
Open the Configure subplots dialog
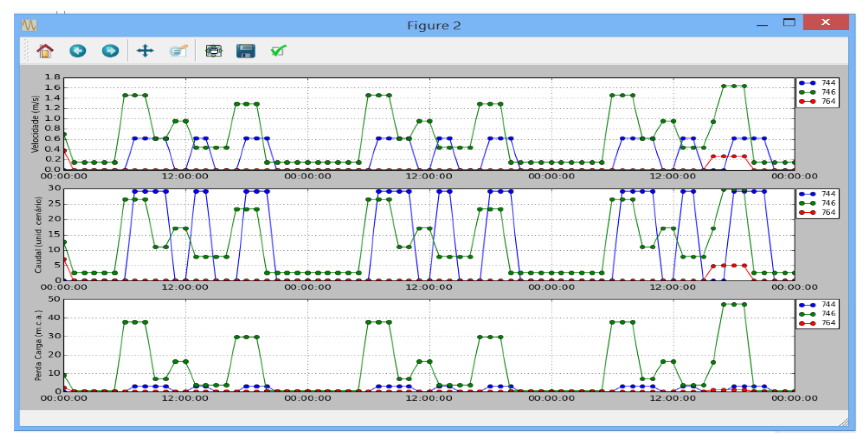(x=213, y=51)
